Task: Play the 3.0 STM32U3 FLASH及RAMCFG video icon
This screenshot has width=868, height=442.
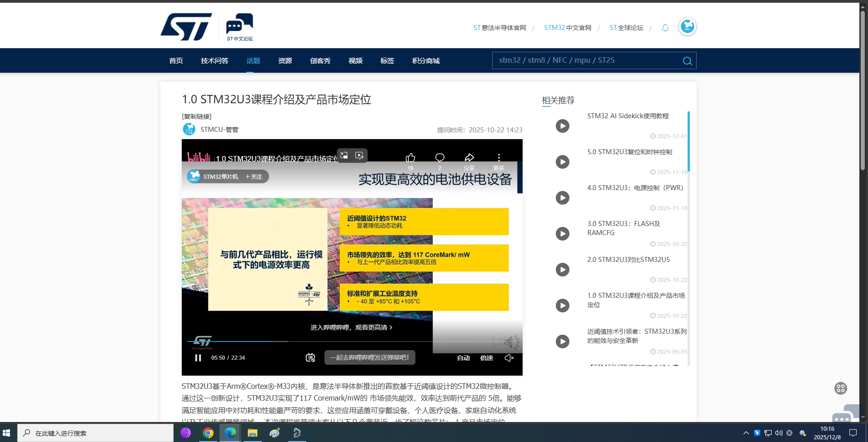Action: click(x=563, y=234)
